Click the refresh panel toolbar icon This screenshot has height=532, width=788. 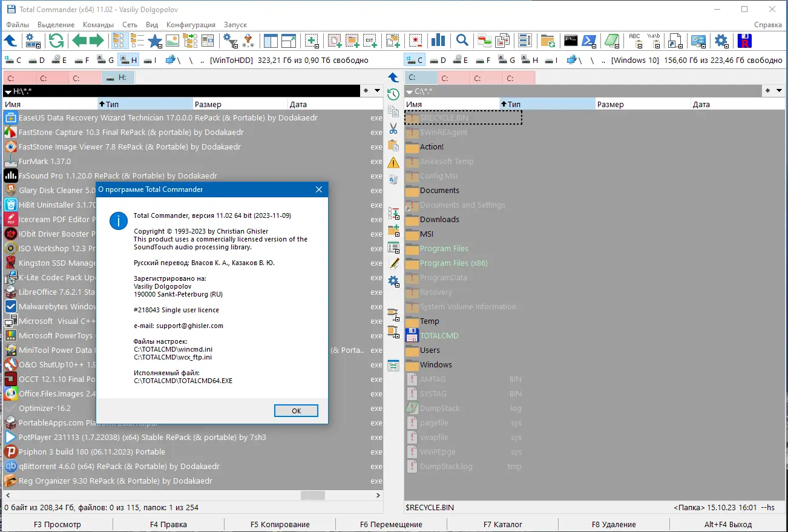click(x=56, y=41)
